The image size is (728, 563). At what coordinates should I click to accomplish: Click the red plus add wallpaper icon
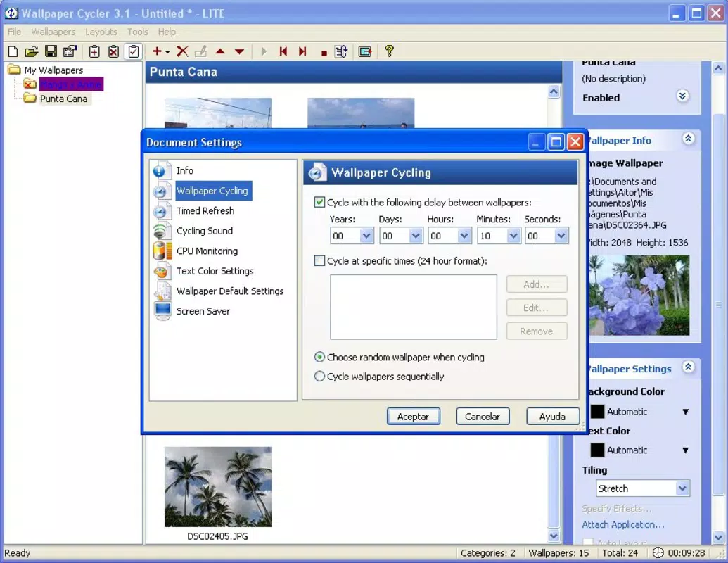click(157, 51)
